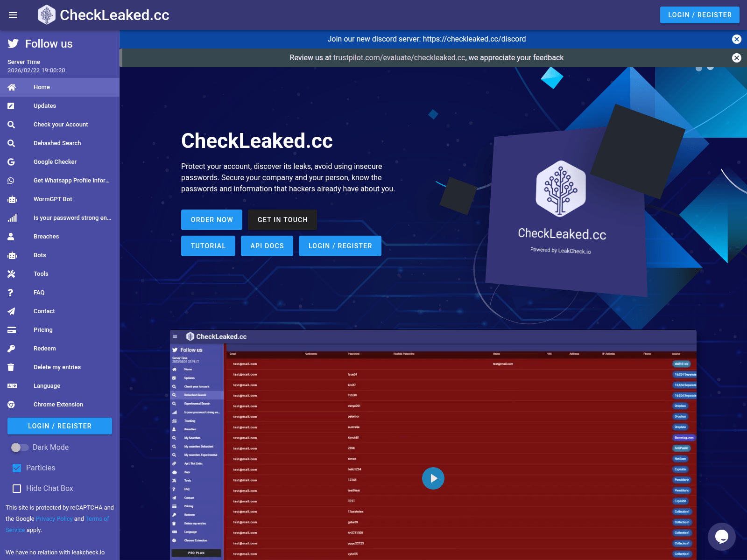Click the GET IN TOUCH button
This screenshot has height=560, width=747.
tap(282, 220)
